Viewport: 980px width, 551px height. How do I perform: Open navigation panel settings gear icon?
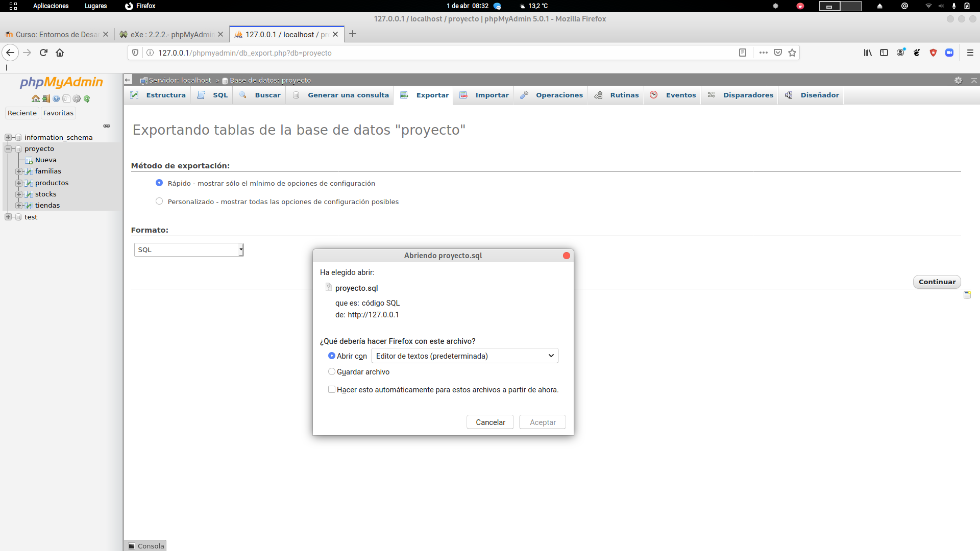[x=77, y=99]
